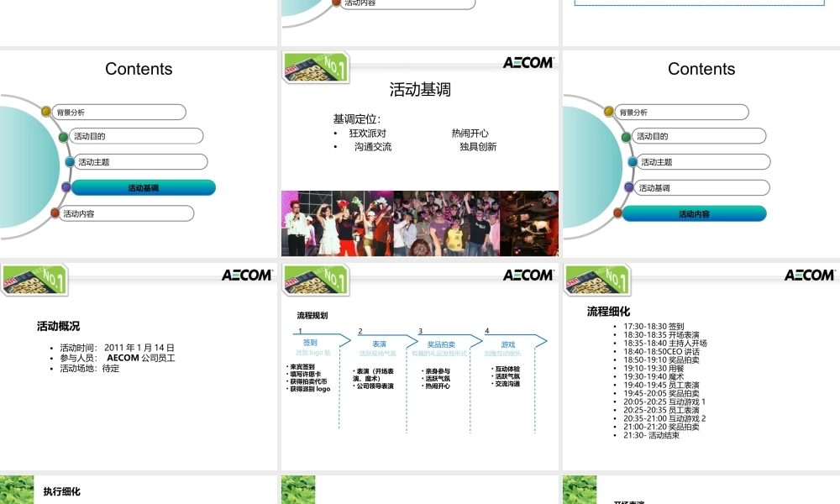Click the green leaf image beside 执行细化
The width and height of the screenshot is (840, 504).
pos(17,490)
